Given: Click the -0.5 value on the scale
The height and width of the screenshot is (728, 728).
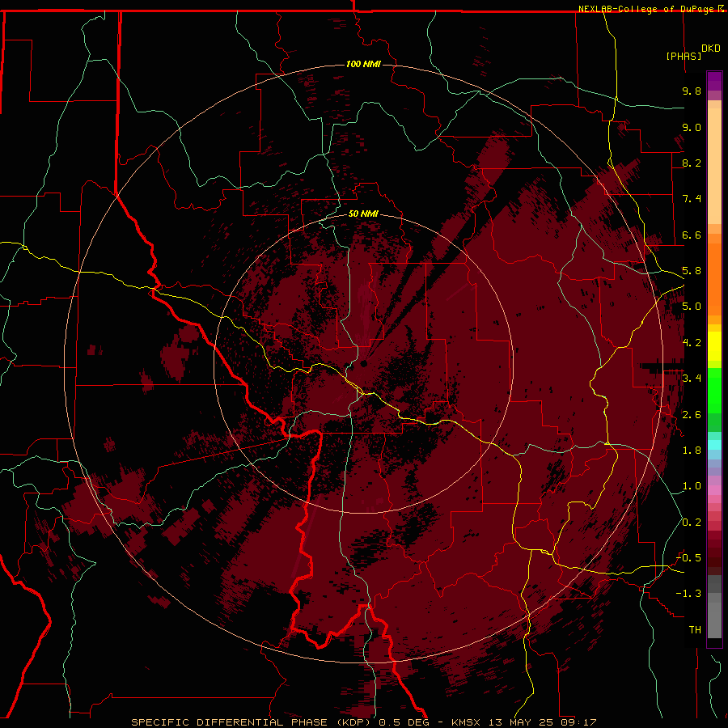Looking at the screenshot, I should (688, 558).
